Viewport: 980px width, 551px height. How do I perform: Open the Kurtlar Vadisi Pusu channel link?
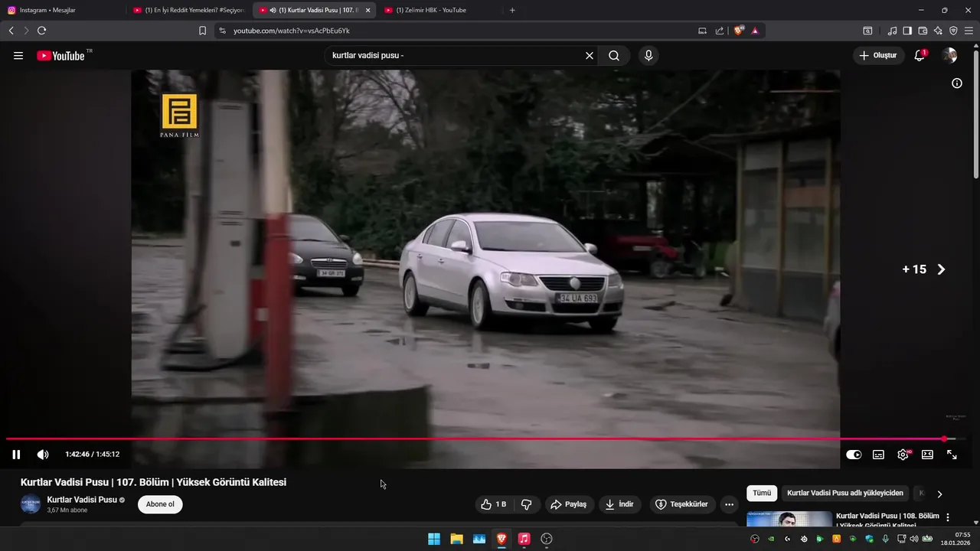coord(82,500)
